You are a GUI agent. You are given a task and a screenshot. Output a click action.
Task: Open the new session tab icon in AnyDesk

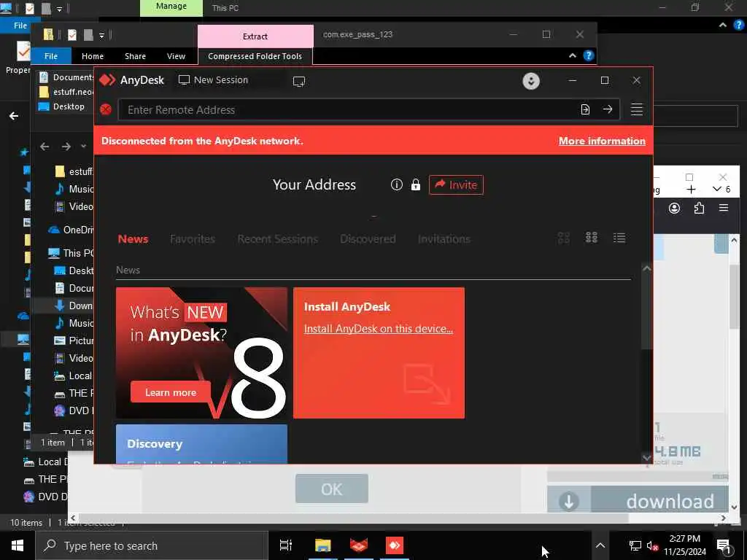pyautogui.click(x=299, y=82)
